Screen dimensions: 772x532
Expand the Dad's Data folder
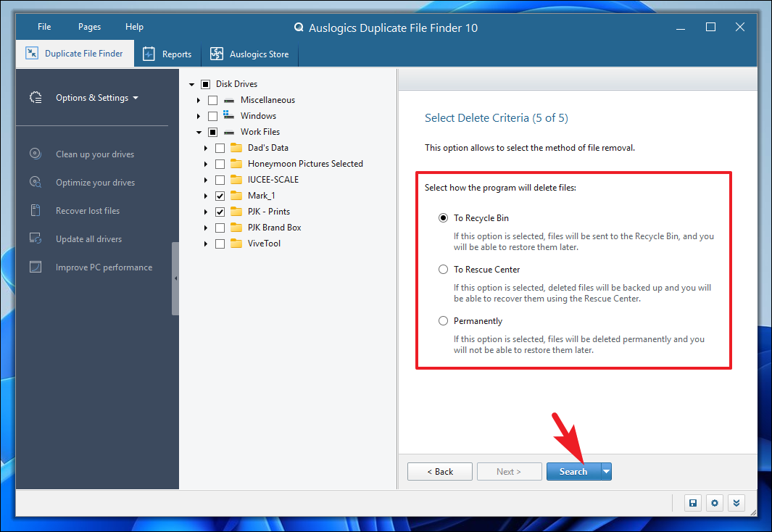(x=206, y=148)
